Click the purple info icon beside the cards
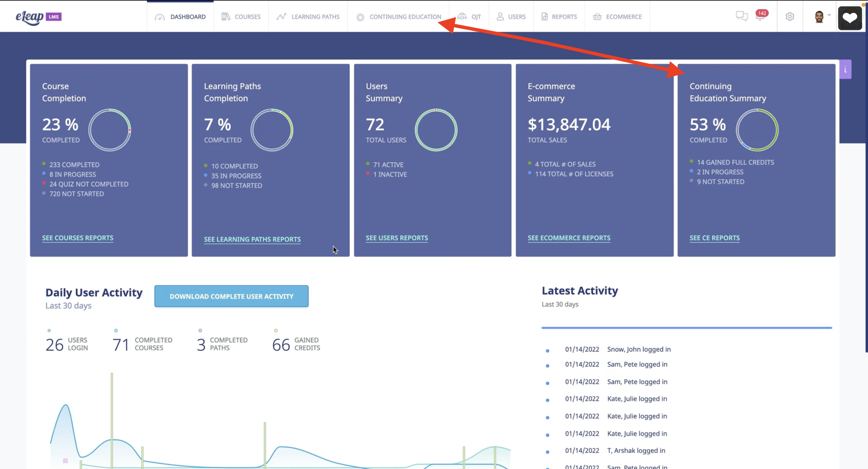 click(x=845, y=69)
